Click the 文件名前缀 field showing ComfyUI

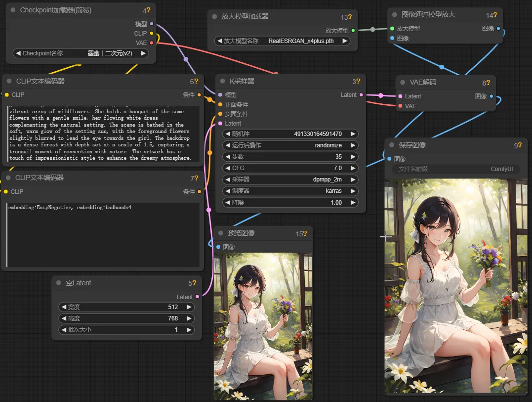[x=455, y=169]
